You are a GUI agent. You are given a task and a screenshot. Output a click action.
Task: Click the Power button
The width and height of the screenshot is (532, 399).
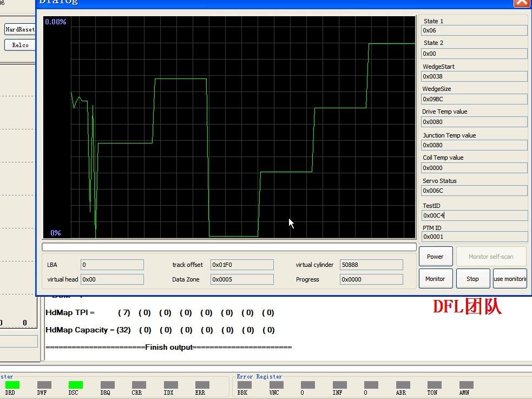436,257
